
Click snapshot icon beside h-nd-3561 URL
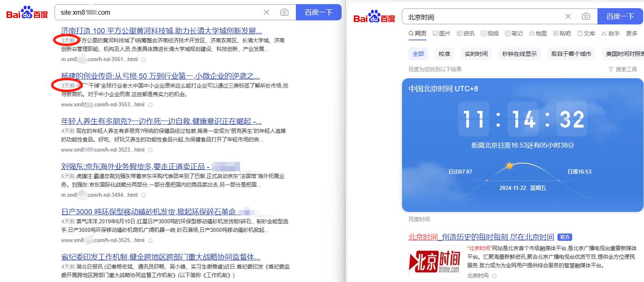[144, 59]
